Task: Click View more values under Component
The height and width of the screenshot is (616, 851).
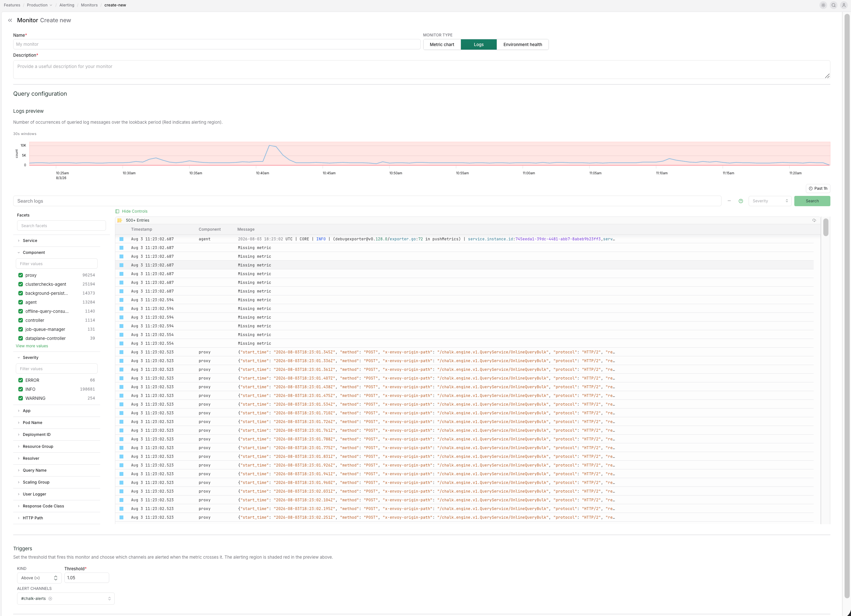Action: 32,346
